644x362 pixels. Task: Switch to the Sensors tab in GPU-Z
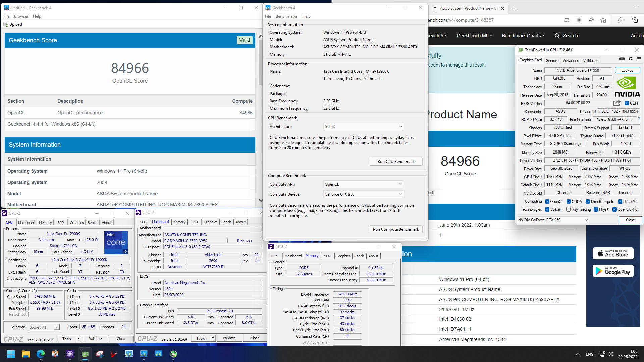[552, 61]
